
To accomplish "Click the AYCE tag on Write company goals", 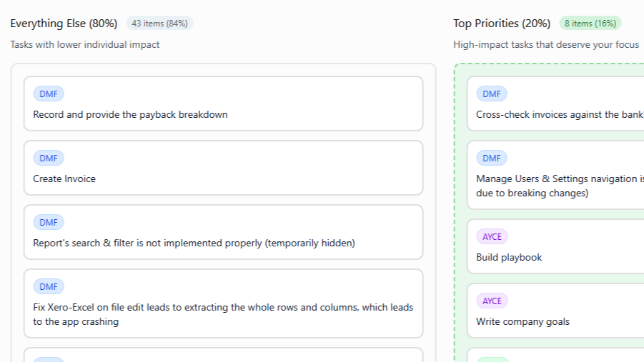I will [x=492, y=301].
